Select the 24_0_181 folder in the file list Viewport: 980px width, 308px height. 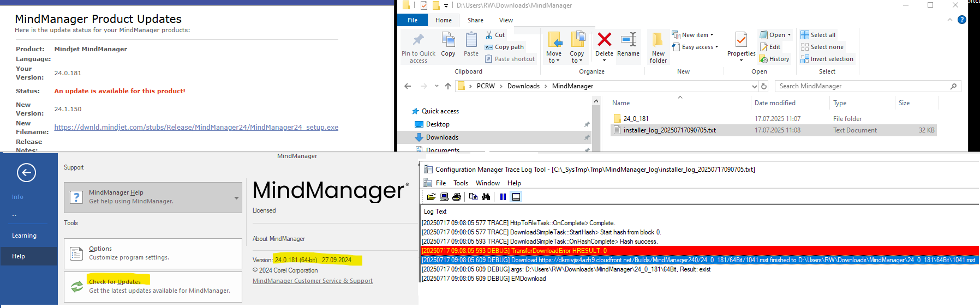point(774,118)
